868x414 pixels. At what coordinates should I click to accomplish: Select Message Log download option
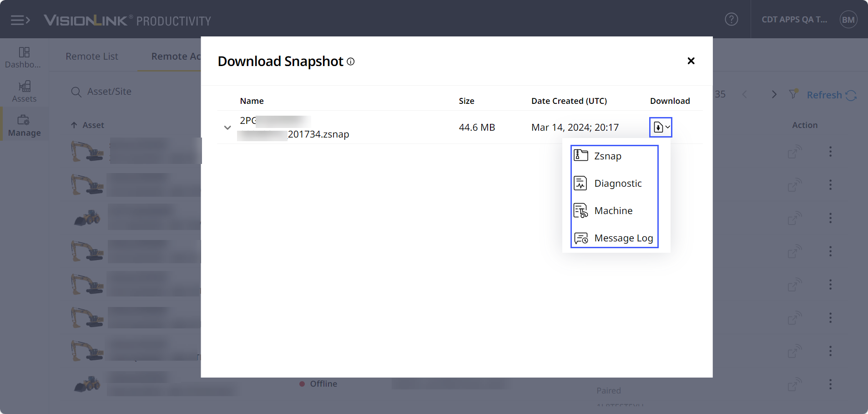coord(623,238)
